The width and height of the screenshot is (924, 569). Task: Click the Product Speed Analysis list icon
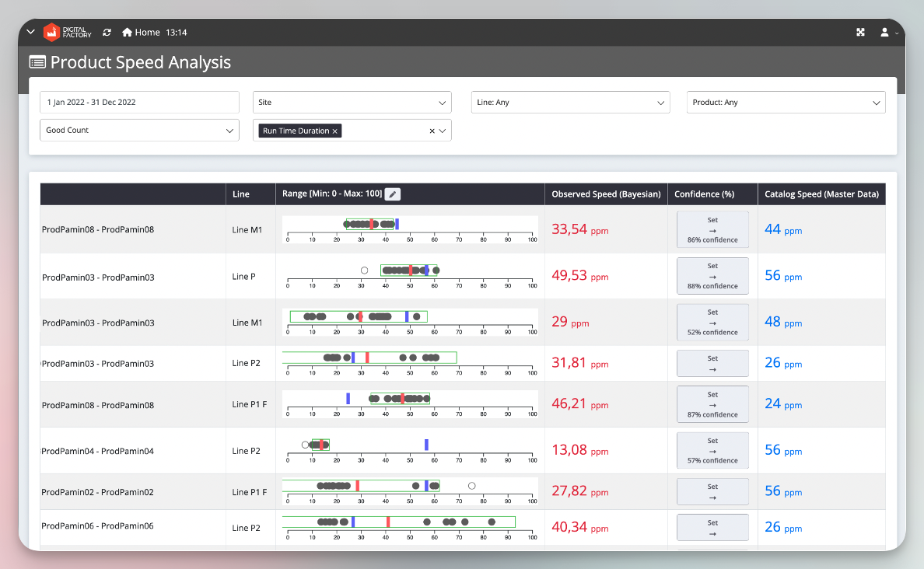coord(37,62)
